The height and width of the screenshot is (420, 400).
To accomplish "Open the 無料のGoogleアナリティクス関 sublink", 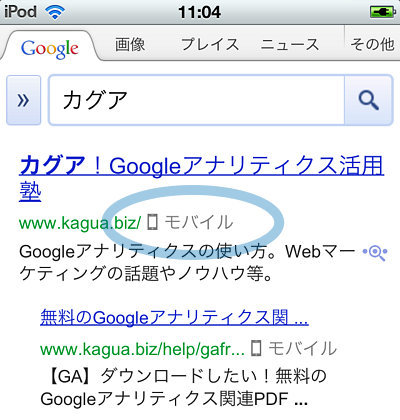I will (x=174, y=317).
